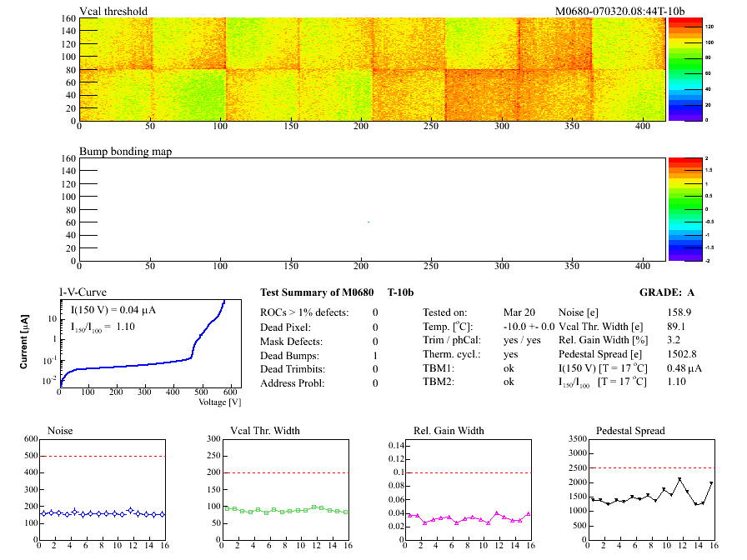Click the 'Bump bonding map' title
Image resolution: width=747 pixels, height=560 pixels.
(x=125, y=152)
